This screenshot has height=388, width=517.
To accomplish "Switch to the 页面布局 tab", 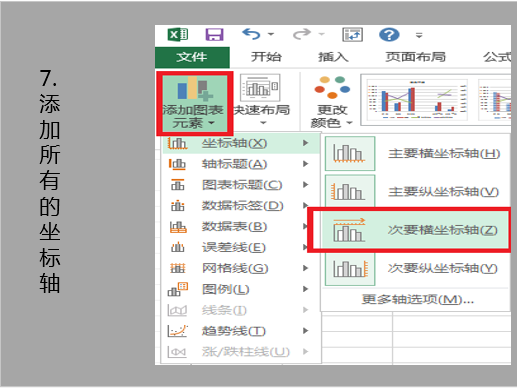I will tap(415, 57).
